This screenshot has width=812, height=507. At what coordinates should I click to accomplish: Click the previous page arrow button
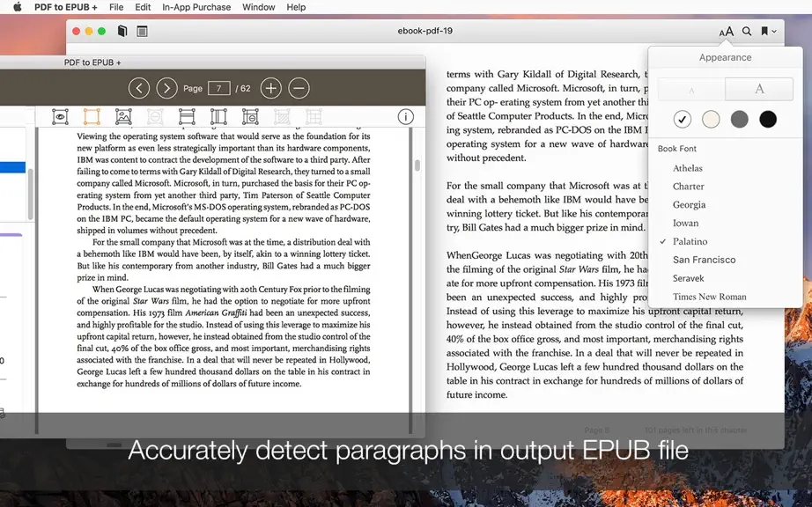[x=139, y=89]
